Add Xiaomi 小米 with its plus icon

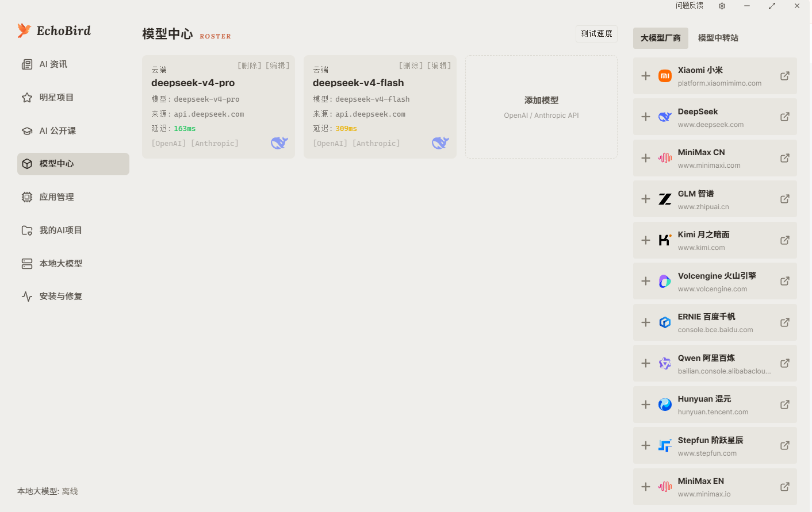point(646,76)
